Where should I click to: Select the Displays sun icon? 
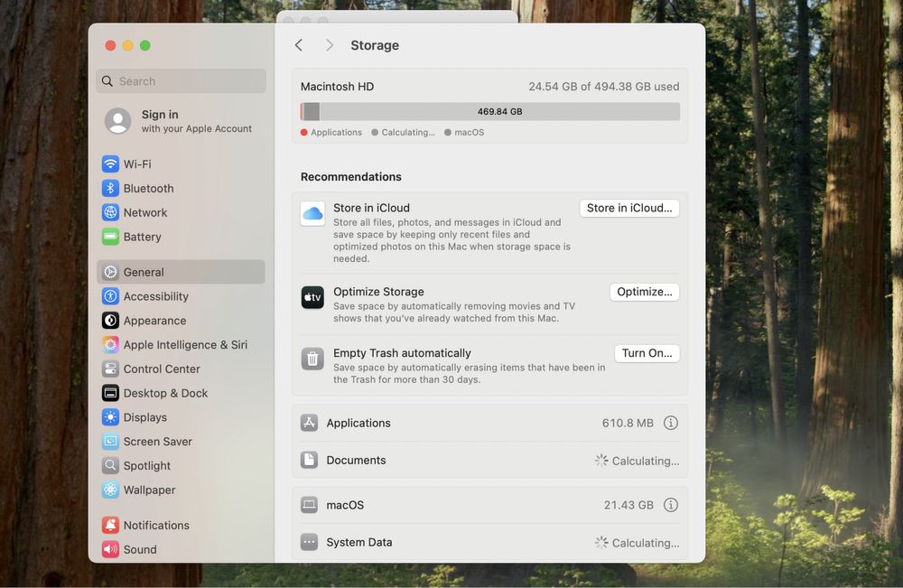(110, 417)
